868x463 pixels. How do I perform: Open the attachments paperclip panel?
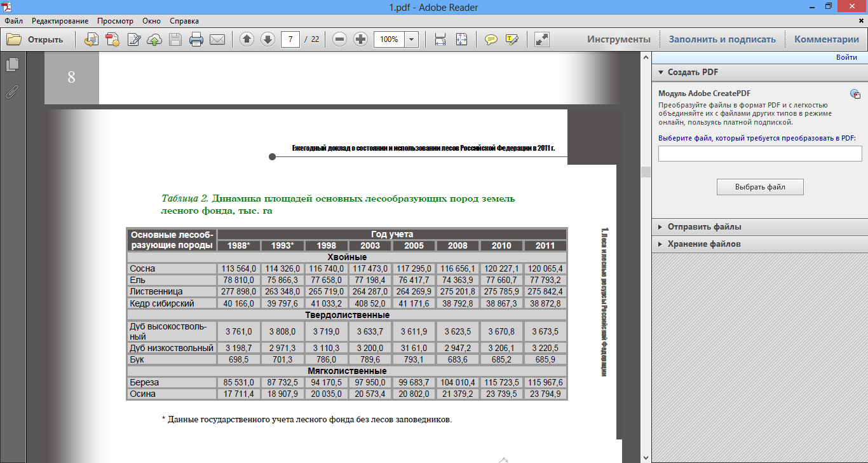click(11, 91)
